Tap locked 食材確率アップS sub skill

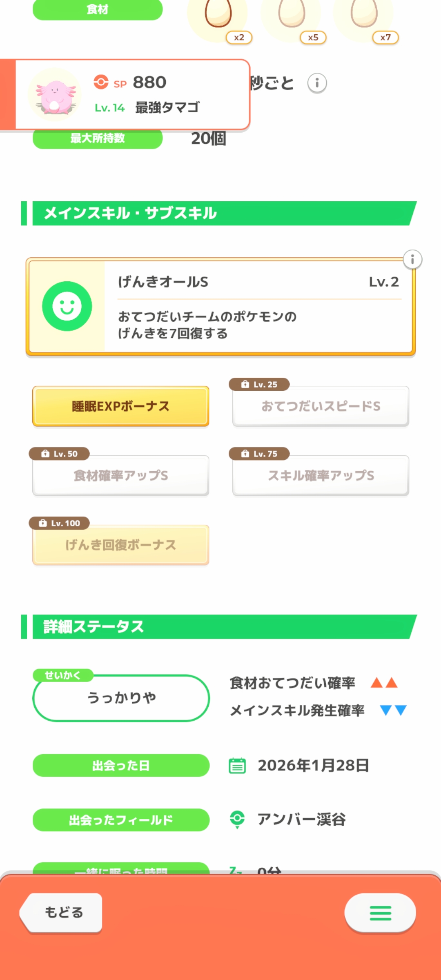pyautogui.click(x=121, y=476)
